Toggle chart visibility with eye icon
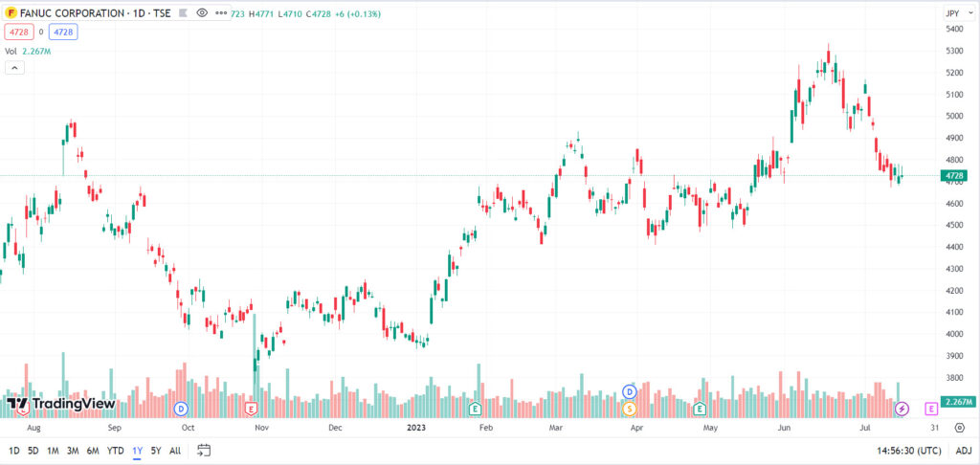Screen dimensions: 980x465 (x=202, y=12)
